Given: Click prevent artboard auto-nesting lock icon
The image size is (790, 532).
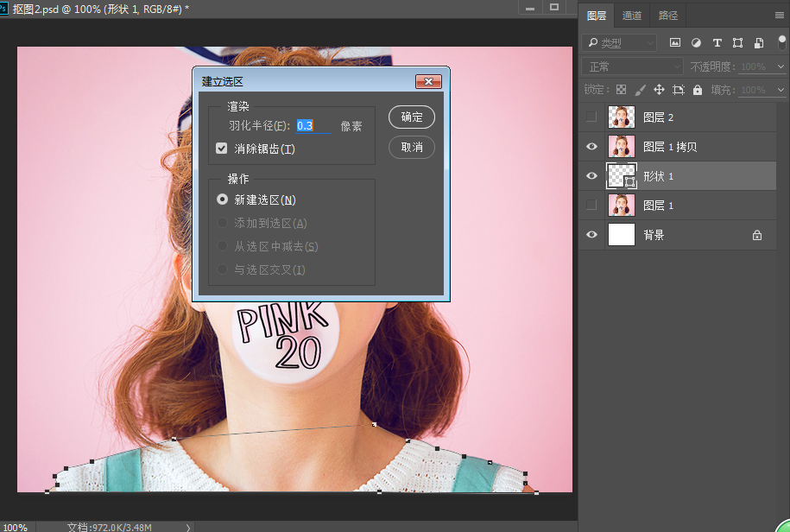Looking at the screenshot, I should 678,90.
